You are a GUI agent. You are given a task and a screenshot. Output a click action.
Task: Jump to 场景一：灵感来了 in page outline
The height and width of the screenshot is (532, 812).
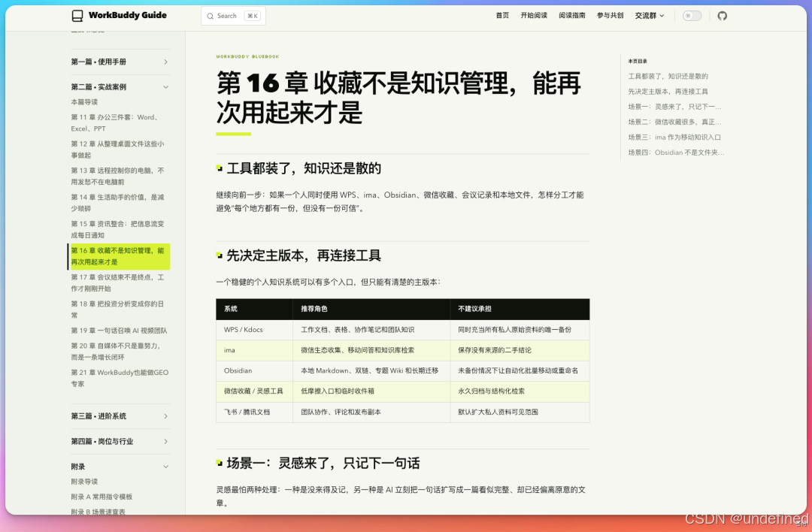674,107
